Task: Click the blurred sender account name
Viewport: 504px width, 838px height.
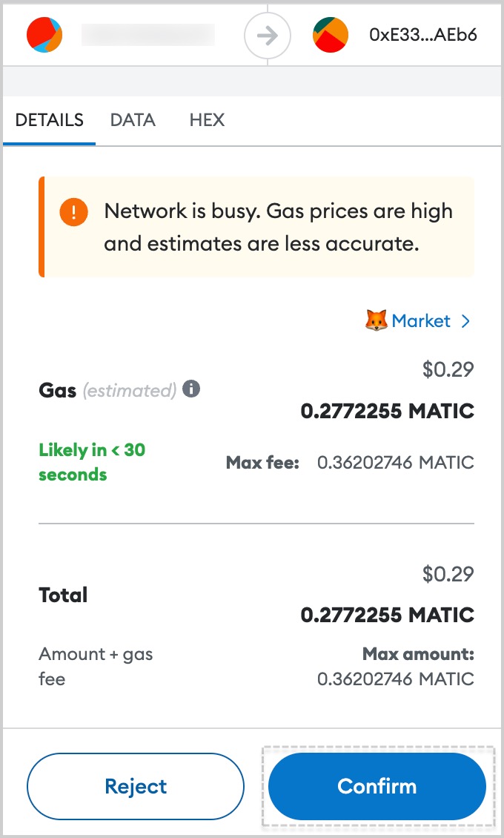Action: [148, 35]
